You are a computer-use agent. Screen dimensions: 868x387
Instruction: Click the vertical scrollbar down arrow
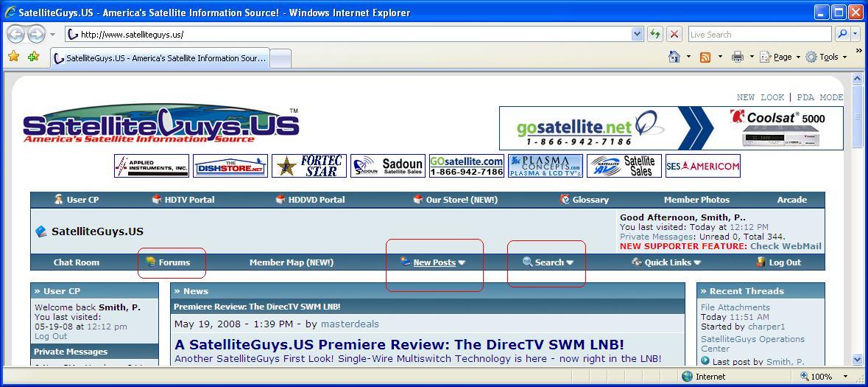coord(857,359)
